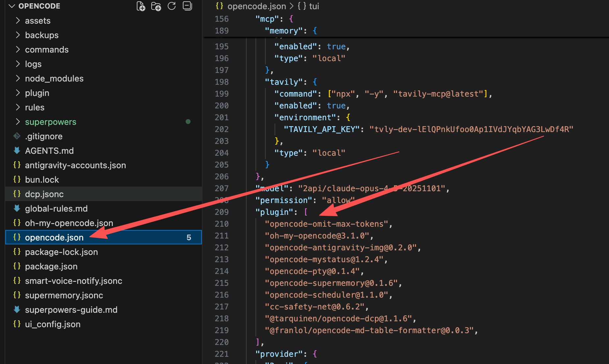Click line number 209 in the gutter
609x364 pixels.
tap(222, 212)
